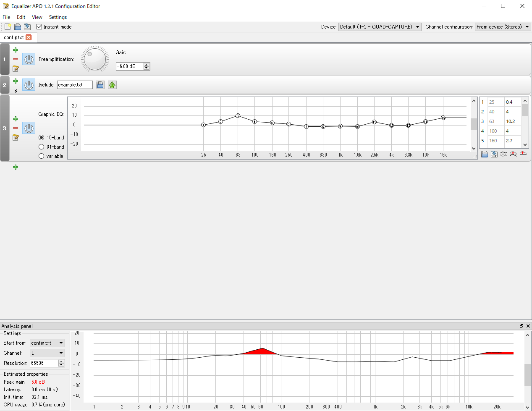Click band table scrollbar up arrow
The width and height of the screenshot is (532, 411).
pos(525,101)
